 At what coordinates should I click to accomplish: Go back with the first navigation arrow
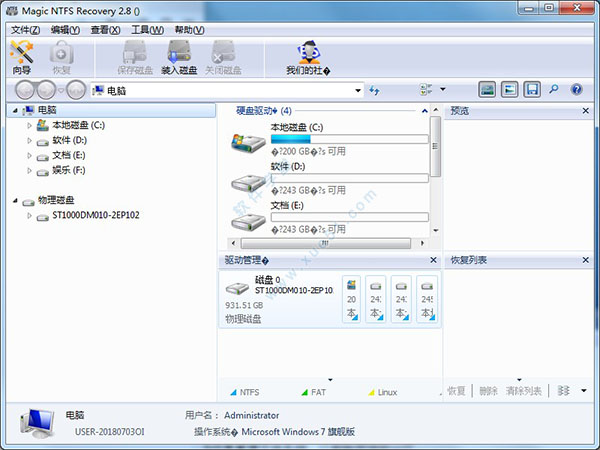(25, 90)
